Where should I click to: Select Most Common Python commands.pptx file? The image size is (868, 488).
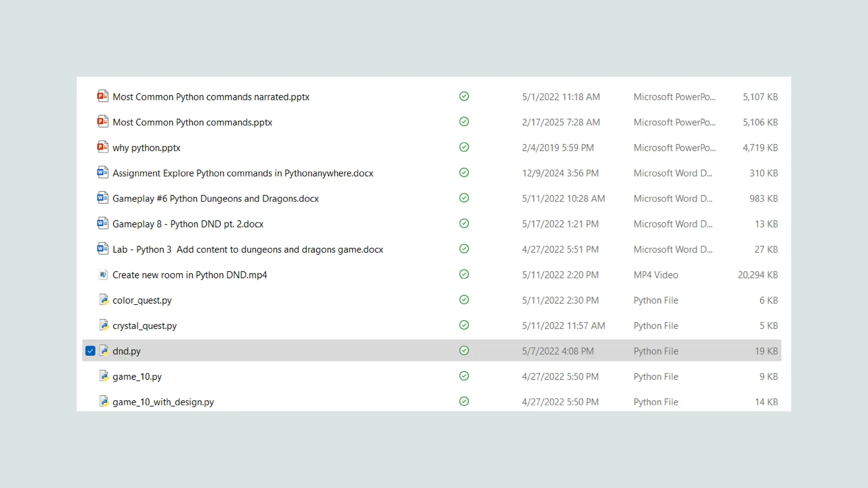[x=192, y=122]
